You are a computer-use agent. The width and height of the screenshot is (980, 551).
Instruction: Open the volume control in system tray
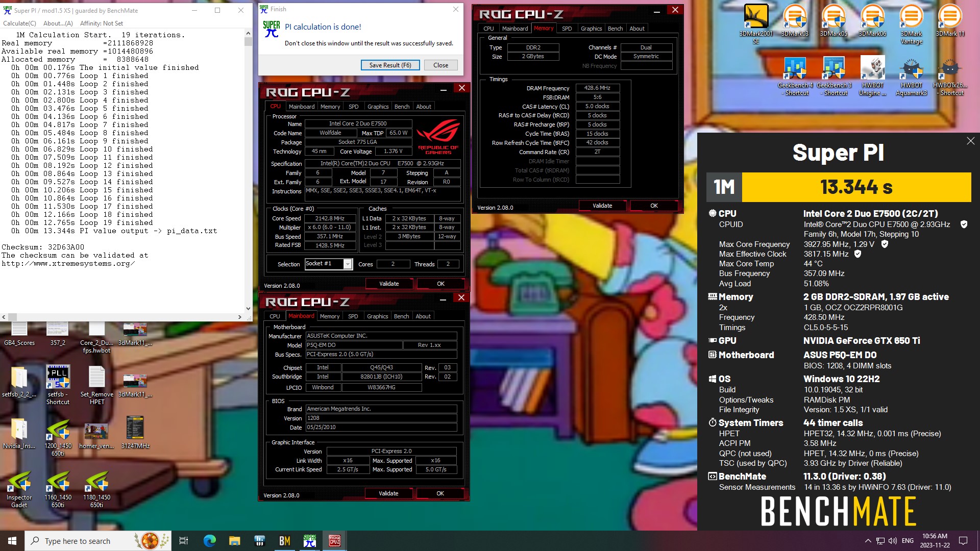pyautogui.click(x=892, y=541)
